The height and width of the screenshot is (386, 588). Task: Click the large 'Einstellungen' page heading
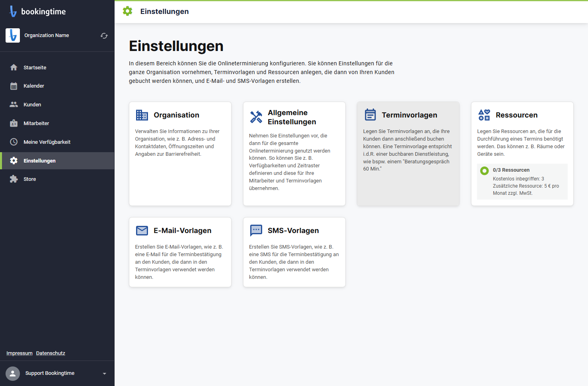[176, 46]
